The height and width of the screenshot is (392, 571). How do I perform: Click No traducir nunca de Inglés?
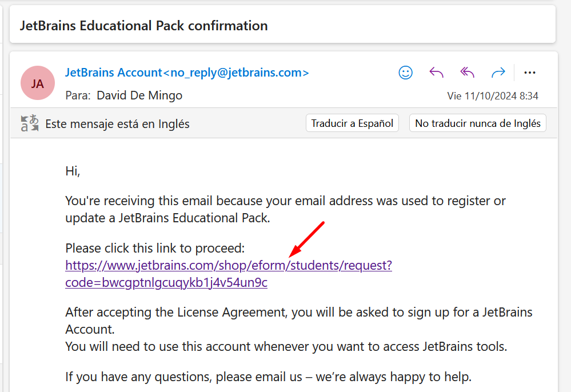tap(477, 123)
